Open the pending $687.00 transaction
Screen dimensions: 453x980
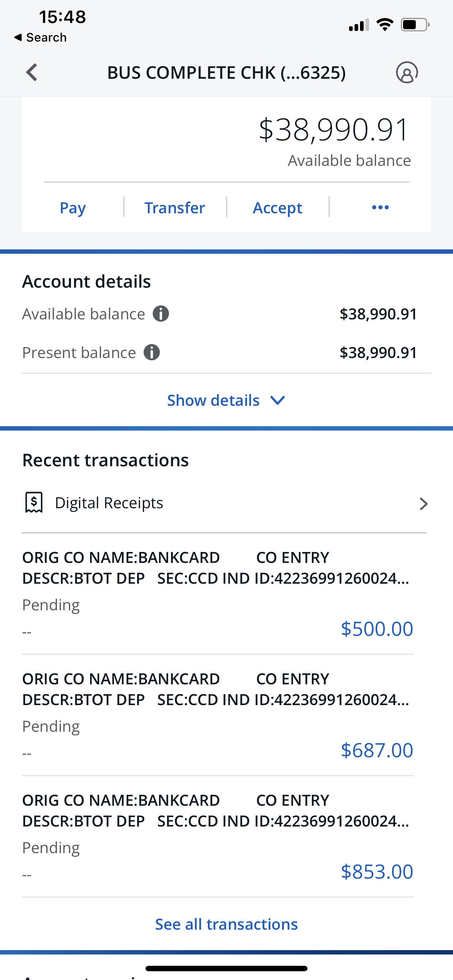(x=218, y=716)
